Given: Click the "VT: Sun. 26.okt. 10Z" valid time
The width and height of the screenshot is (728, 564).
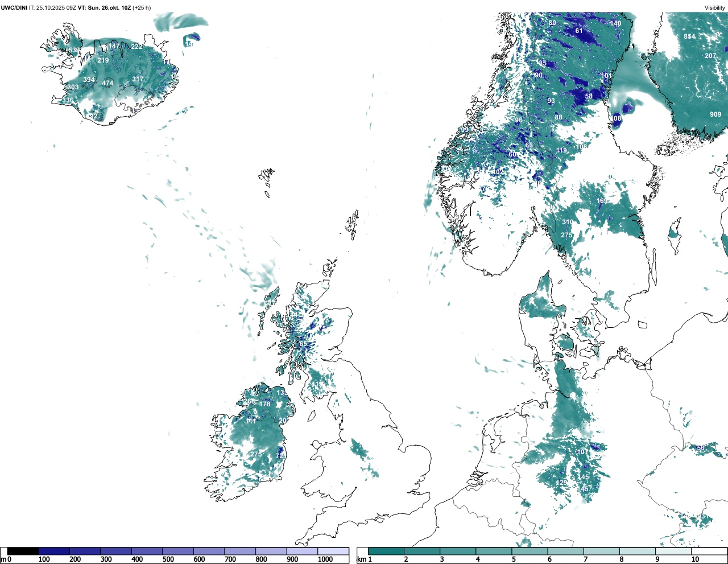Looking at the screenshot, I should click(x=104, y=7).
